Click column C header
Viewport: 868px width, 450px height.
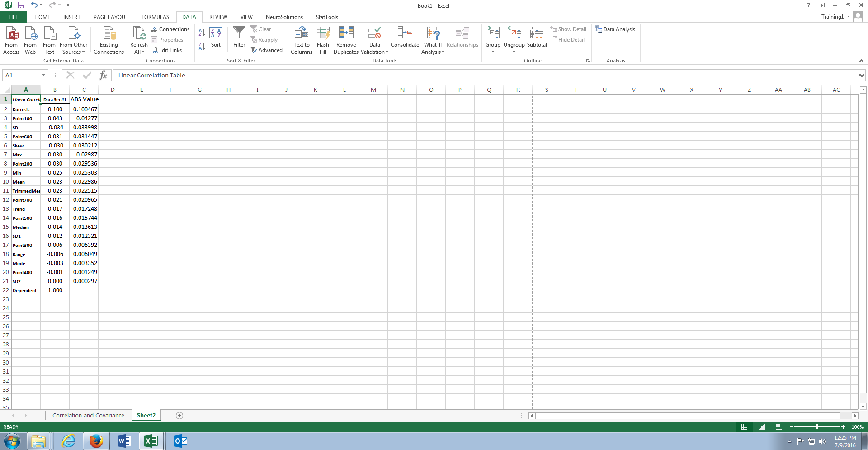pos(84,90)
